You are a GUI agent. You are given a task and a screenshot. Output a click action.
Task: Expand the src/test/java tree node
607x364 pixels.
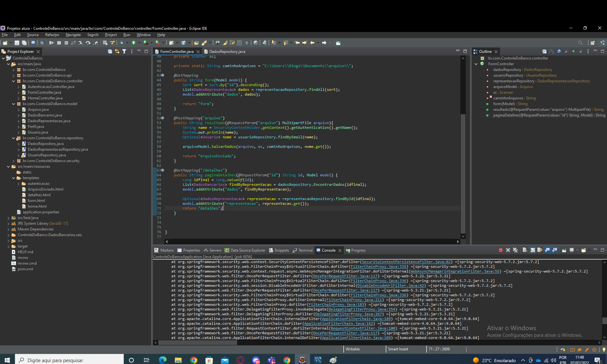[x=8, y=218]
